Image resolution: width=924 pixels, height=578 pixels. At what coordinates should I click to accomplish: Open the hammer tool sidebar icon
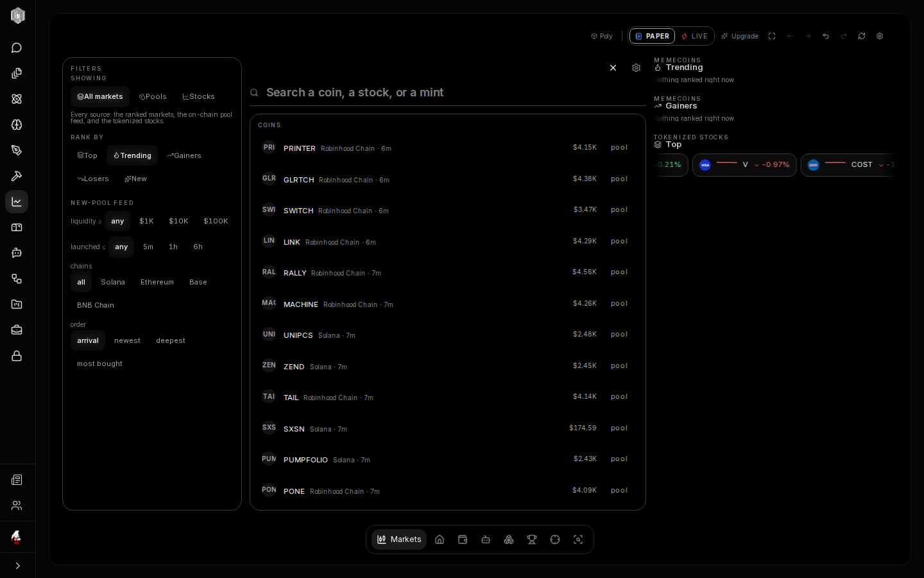click(x=17, y=176)
